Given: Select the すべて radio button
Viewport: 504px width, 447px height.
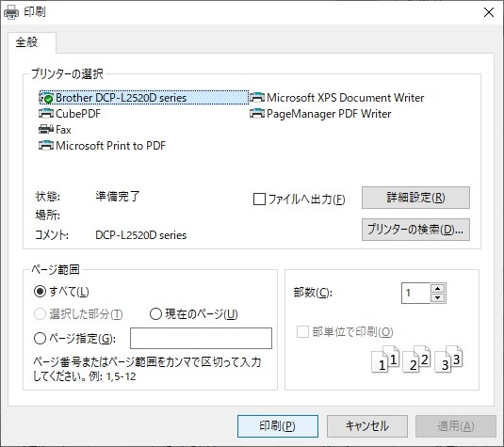Looking at the screenshot, I should [x=40, y=292].
